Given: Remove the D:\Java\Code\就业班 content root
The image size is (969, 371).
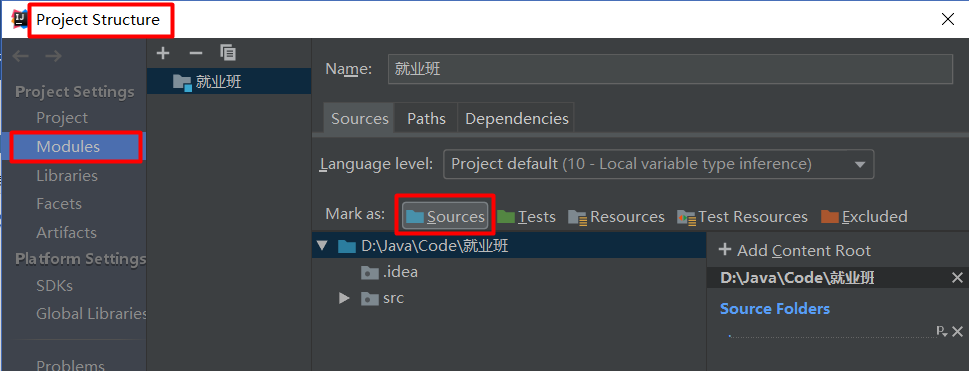Looking at the screenshot, I should [x=957, y=278].
